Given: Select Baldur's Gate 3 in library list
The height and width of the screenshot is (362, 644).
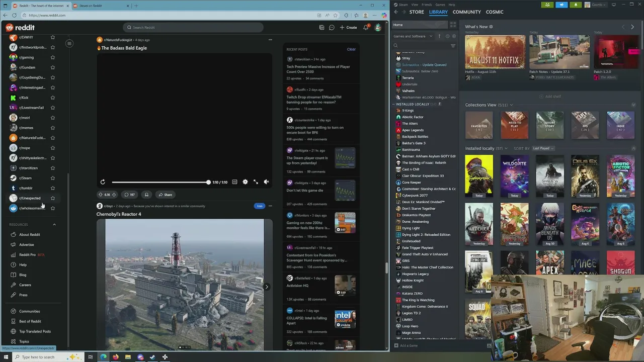Looking at the screenshot, I should point(414,143).
